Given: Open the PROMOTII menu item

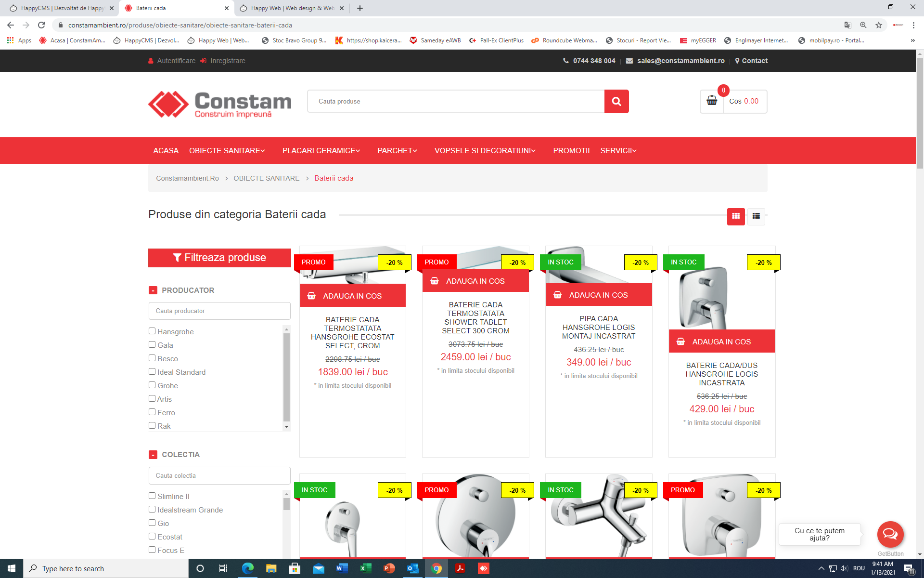Looking at the screenshot, I should [x=571, y=151].
